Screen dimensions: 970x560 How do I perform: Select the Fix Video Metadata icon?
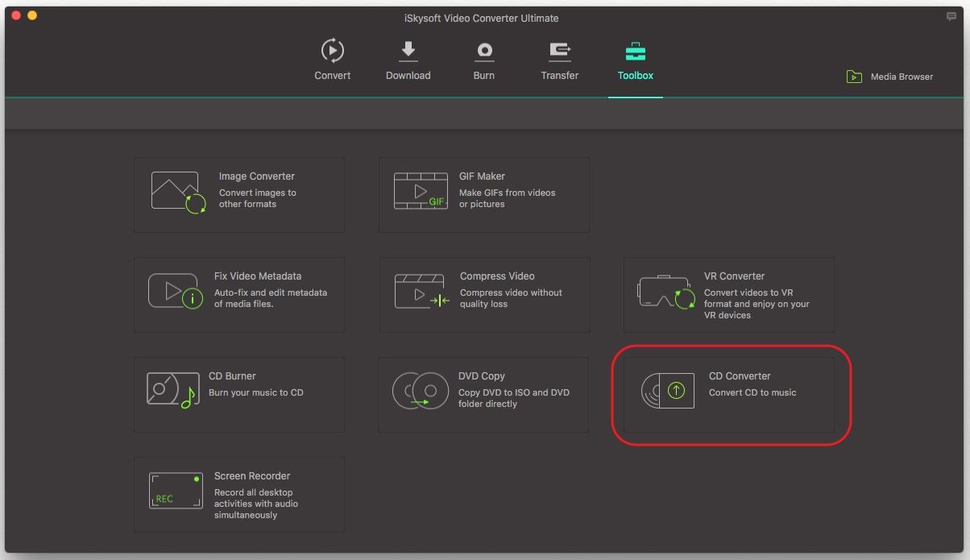175,292
